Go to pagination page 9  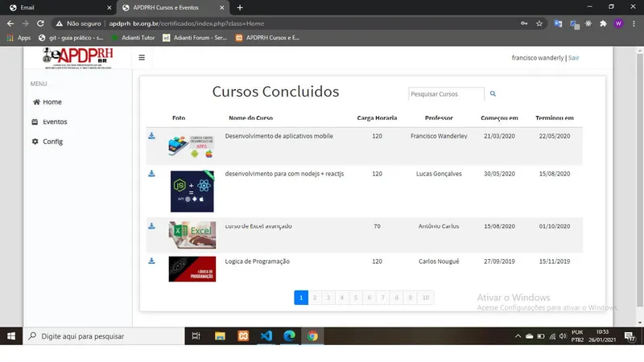[x=410, y=298]
